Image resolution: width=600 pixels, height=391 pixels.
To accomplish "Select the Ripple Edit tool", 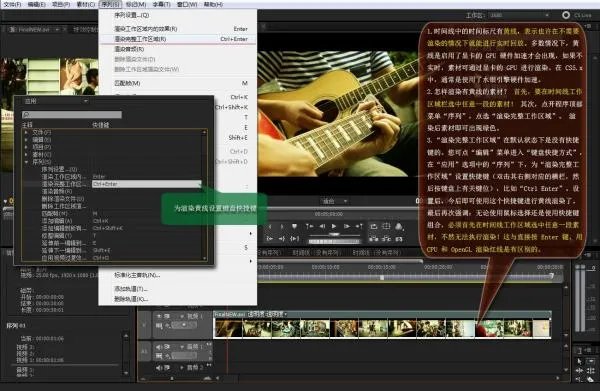I will [579, 370].
